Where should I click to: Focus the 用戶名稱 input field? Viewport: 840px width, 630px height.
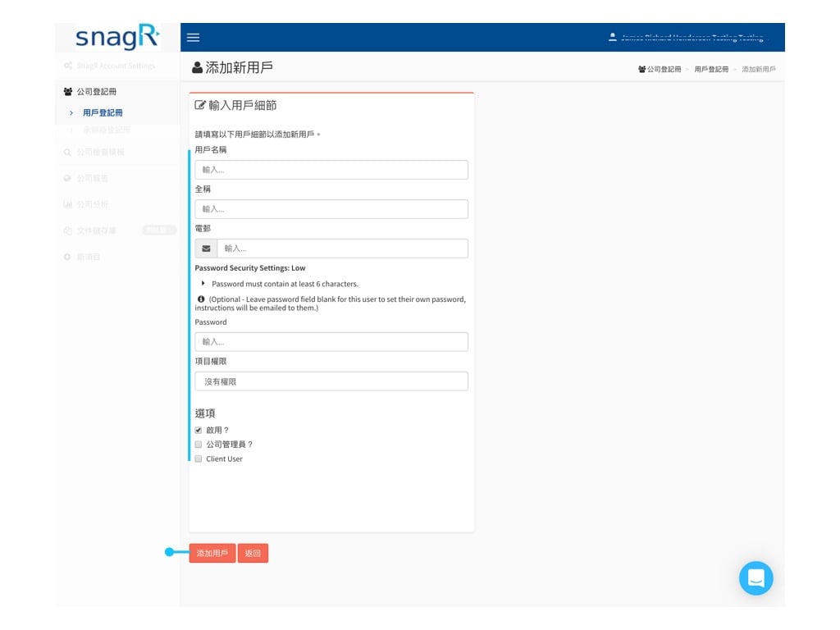click(x=331, y=170)
